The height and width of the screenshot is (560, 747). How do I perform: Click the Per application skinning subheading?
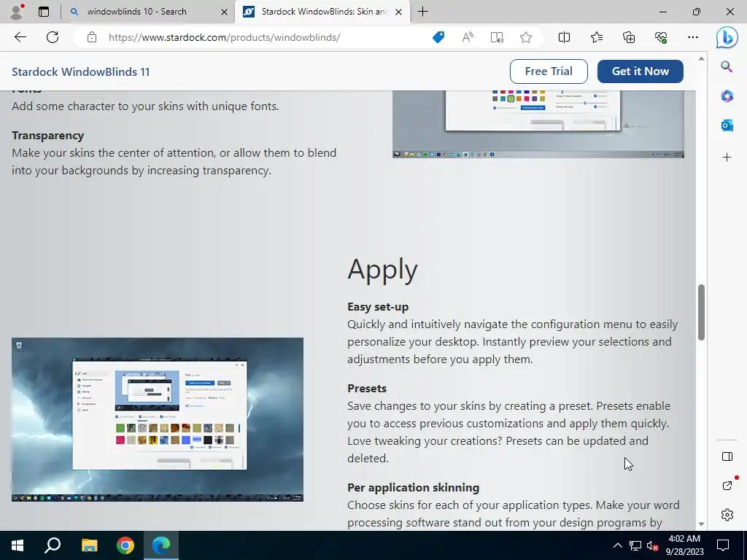[413, 488]
